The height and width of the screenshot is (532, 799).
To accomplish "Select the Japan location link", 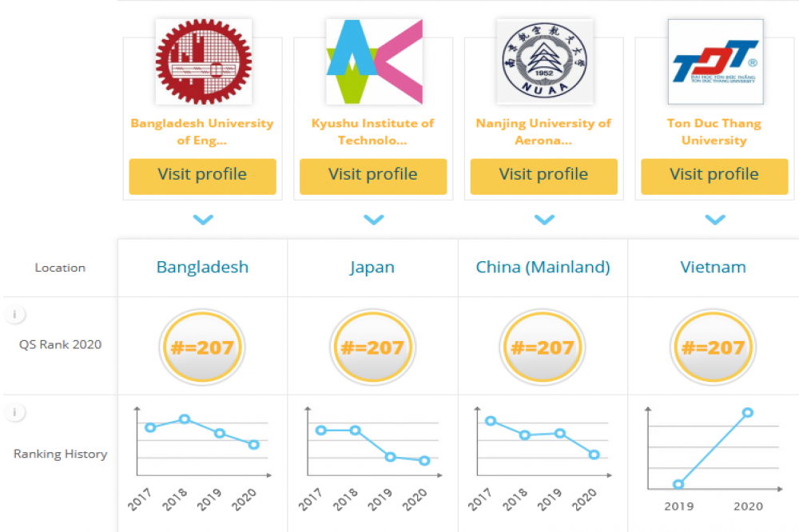I will click(x=372, y=268).
